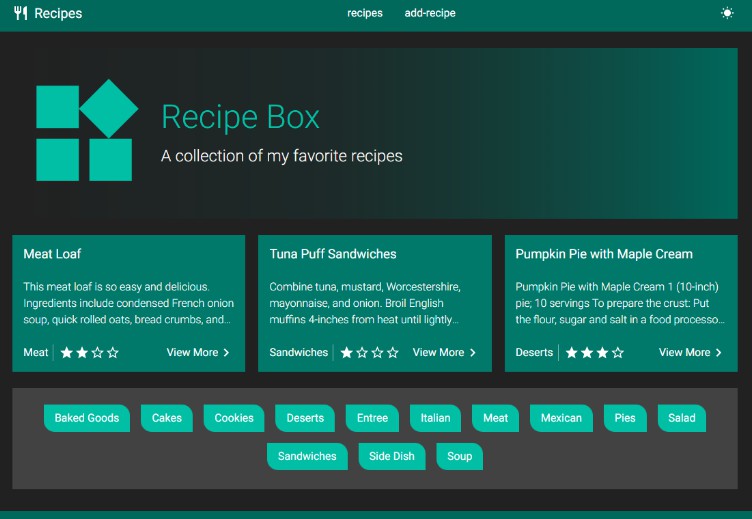Image resolution: width=752 pixels, height=519 pixels.
Task: Open the recipes navigation link
Action: pyautogui.click(x=365, y=14)
